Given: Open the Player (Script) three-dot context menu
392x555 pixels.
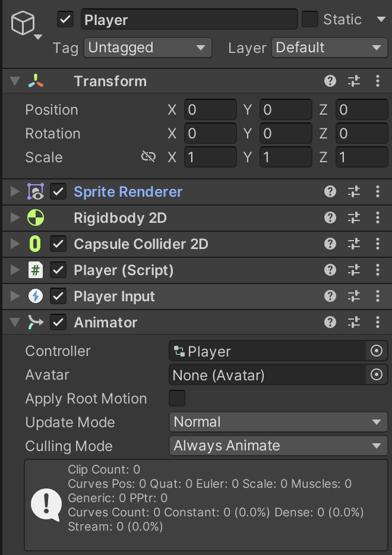Looking at the screenshot, I should tap(378, 270).
